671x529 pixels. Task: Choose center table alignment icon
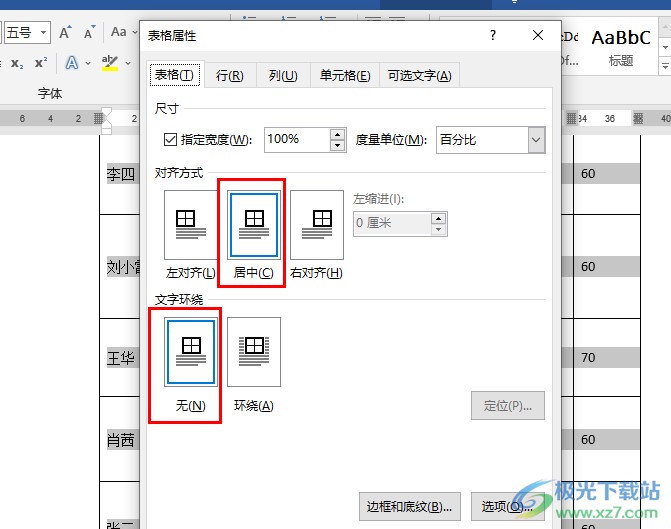pyautogui.click(x=254, y=225)
